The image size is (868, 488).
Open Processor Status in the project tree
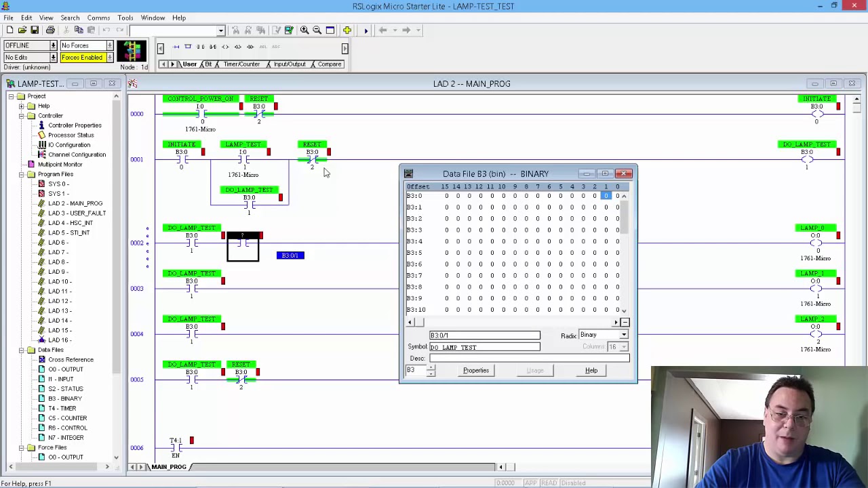71,135
